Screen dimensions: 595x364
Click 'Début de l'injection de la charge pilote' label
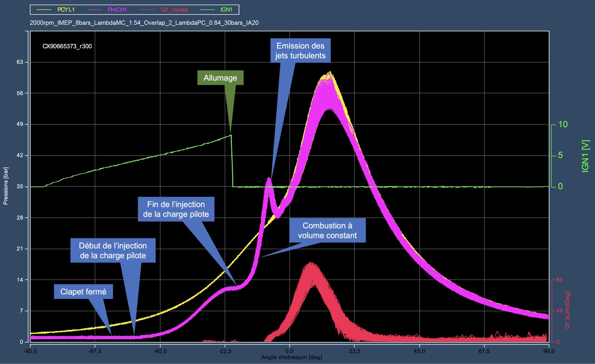(113, 250)
